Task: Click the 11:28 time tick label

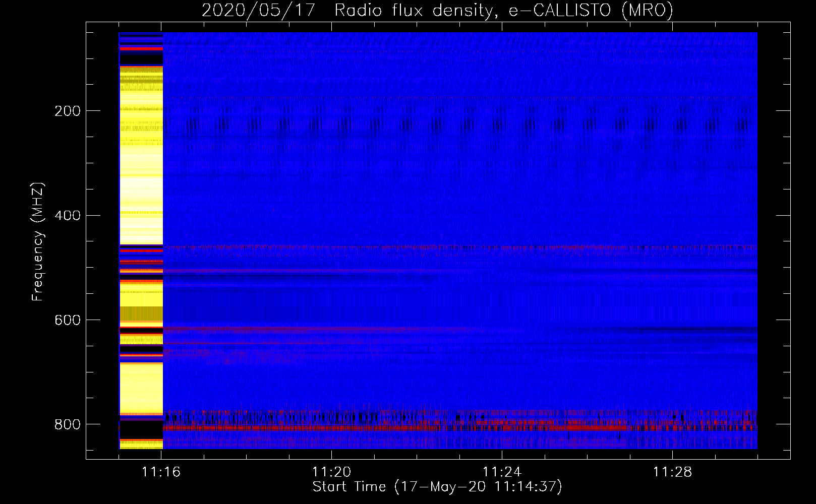Action: tap(672, 472)
